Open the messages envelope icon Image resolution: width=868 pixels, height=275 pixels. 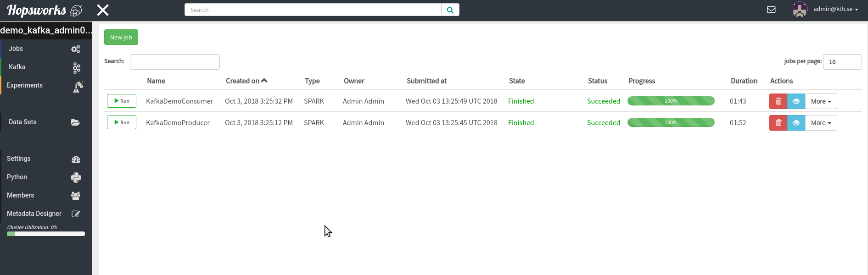coord(771,10)
